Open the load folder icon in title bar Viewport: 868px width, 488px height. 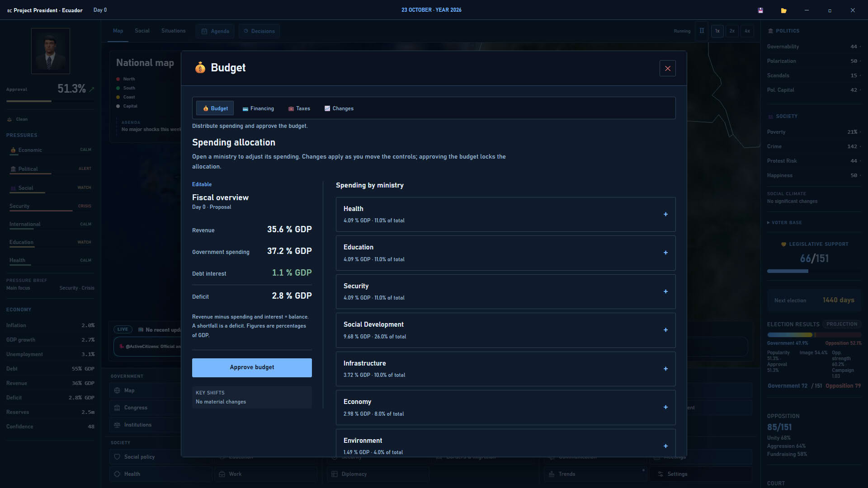pos(783,10)
